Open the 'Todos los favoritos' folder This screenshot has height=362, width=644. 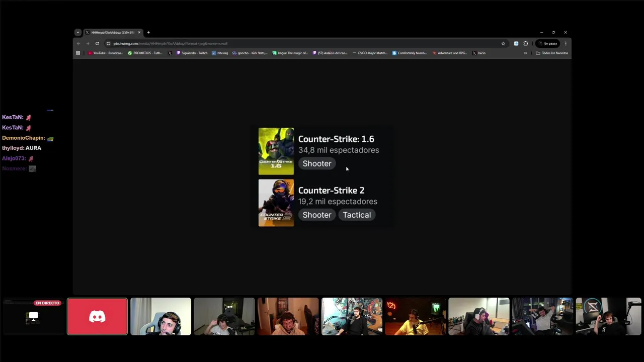pos(552,53)
